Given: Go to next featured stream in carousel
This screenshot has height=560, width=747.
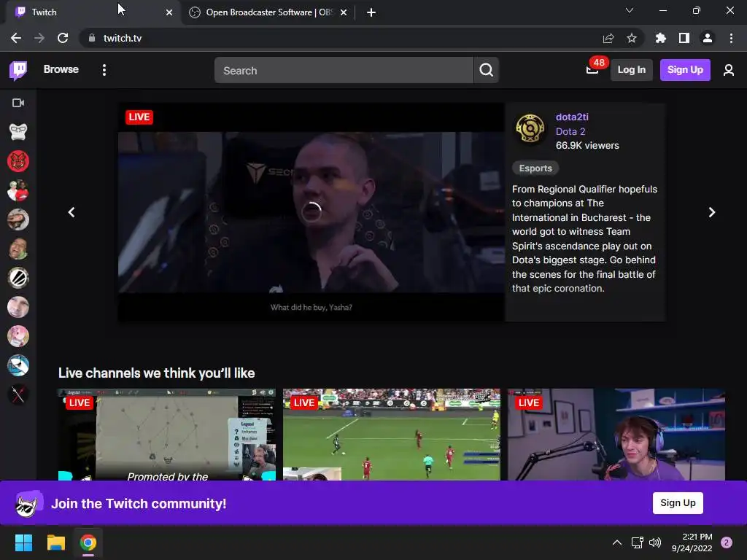Looking at the screenshot, I should [x=712, y=212].
